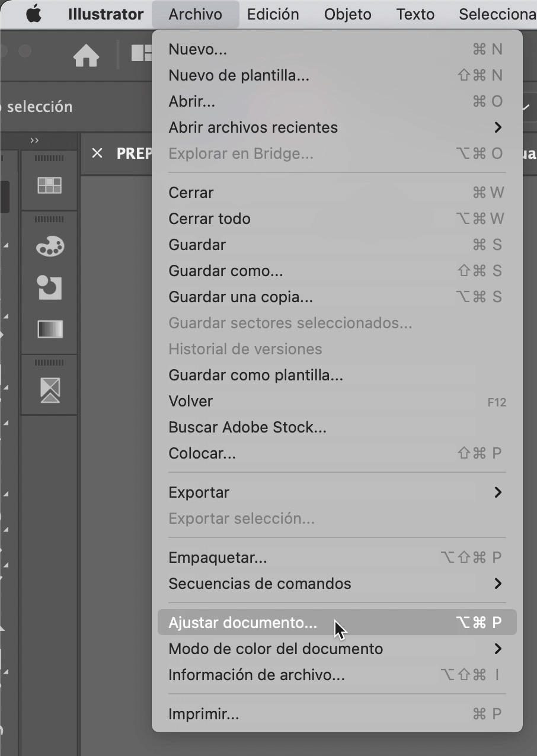
Task: Choose Información de archivo...
Action: pyautogui.click(x=337, y=675)
